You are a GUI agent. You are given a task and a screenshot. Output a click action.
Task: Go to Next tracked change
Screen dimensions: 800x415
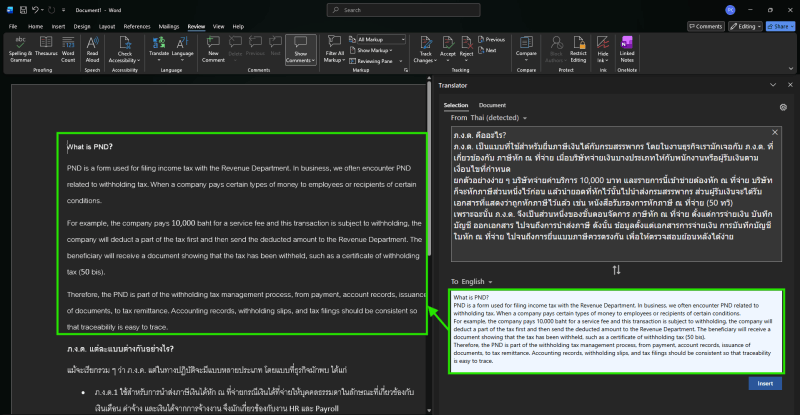click(x=487, y=50)
